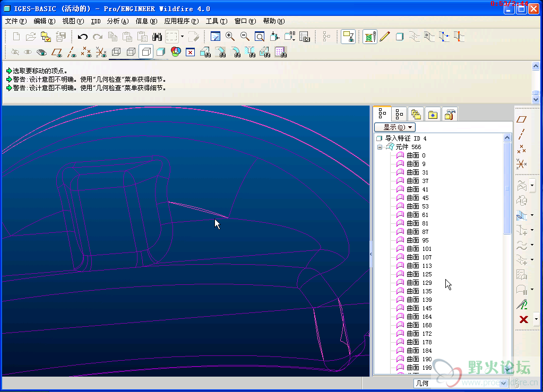Viewport: 543px width, 392px height.
Task: Click the Zoom In magnifier icon
Action: [x=230, y=37]
